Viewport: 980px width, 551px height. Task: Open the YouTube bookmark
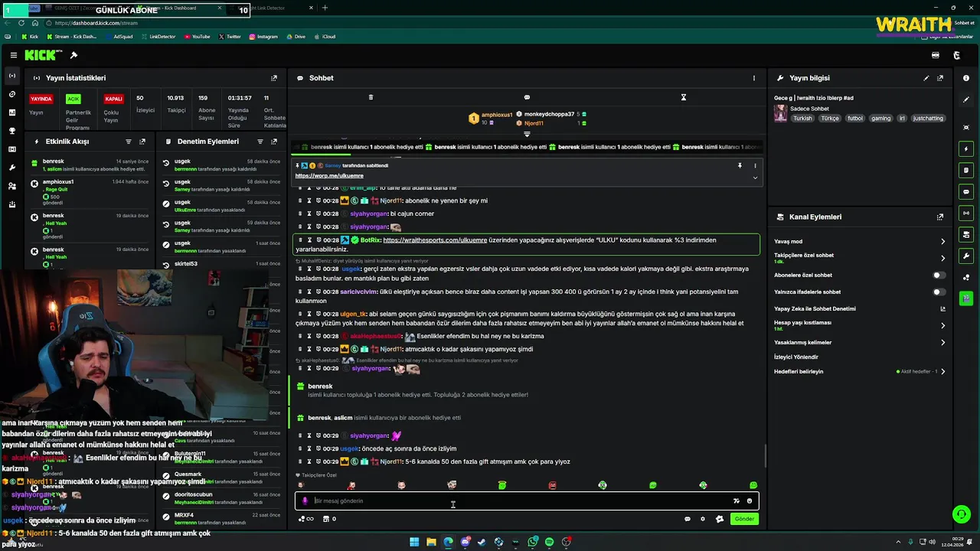(x=196, y=37)
